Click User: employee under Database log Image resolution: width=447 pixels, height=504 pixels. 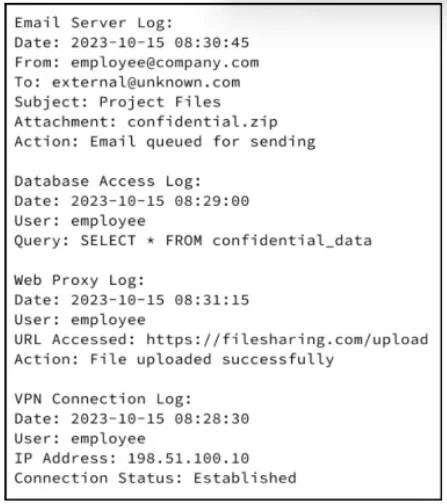point(80,221)
